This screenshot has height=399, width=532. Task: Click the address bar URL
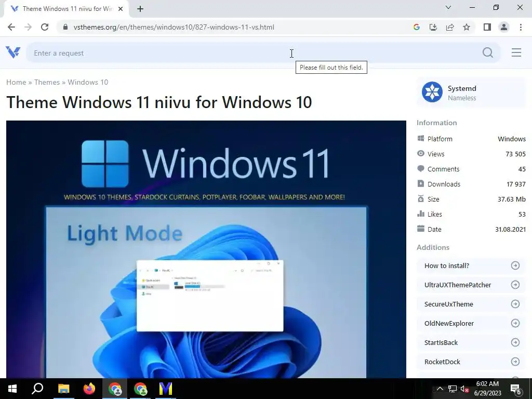pos(174,27)
